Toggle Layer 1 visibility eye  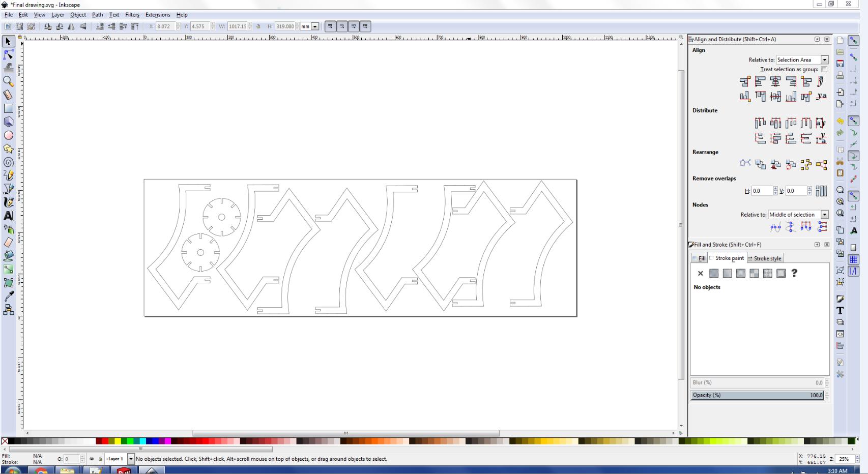92,459
